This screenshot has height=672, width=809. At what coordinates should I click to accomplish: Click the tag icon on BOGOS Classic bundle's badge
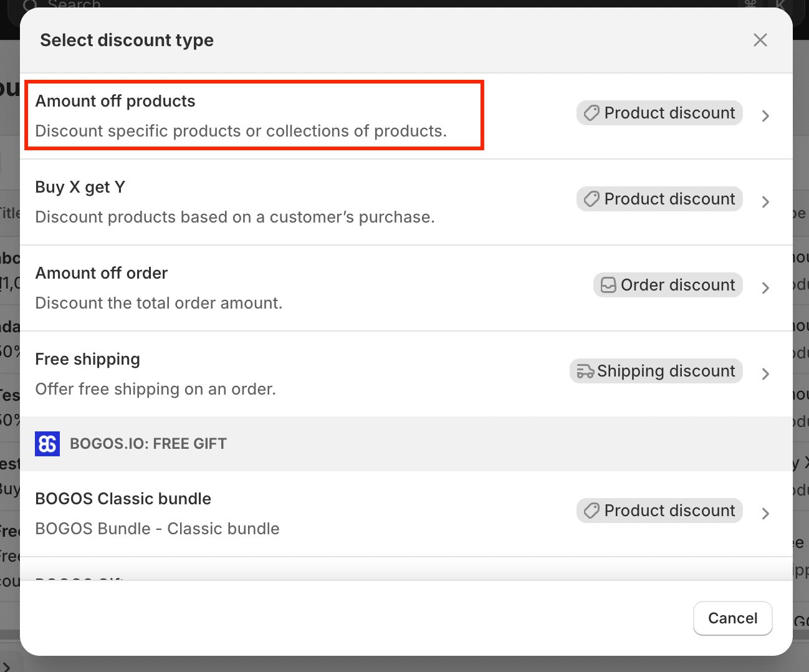591,511
